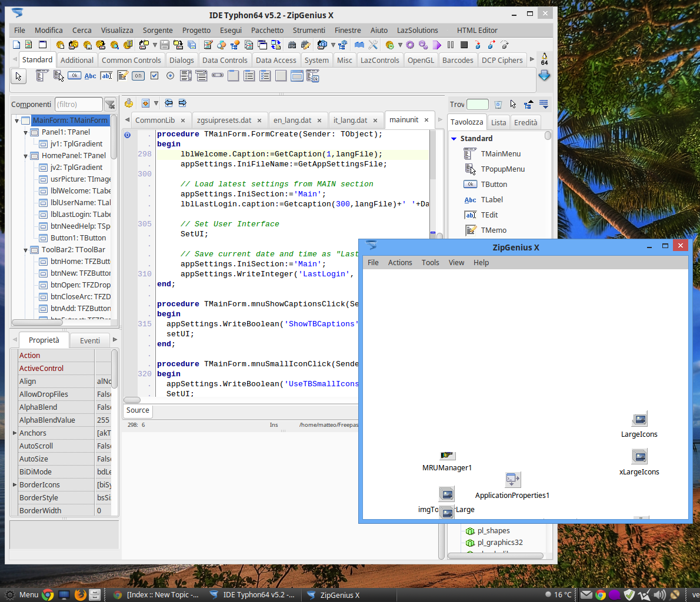Viewport: 700px width, 602px height.
Task: Open the Sorgente menu in the IDE
Action: pyautogui.click(x=158, y=31)
